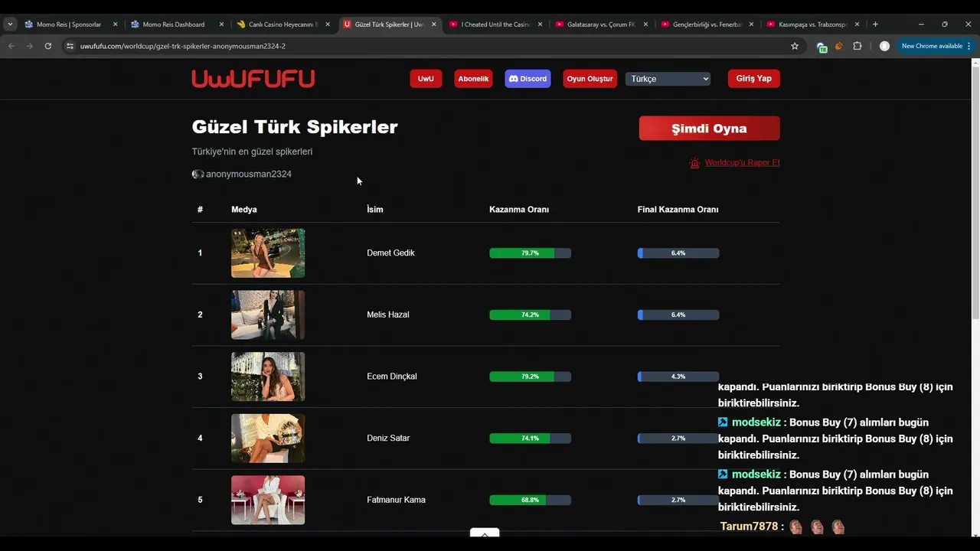The image size is (980, 551).
Task: Close the Galatasaray vs. Çorum FK tab
Action: coord(645,24)
